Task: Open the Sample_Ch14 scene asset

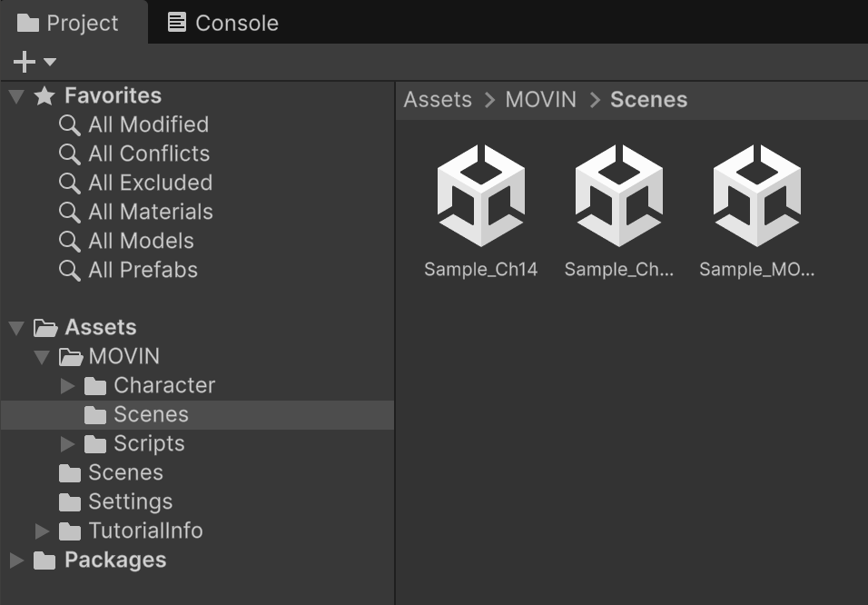Action: (480, 195)
